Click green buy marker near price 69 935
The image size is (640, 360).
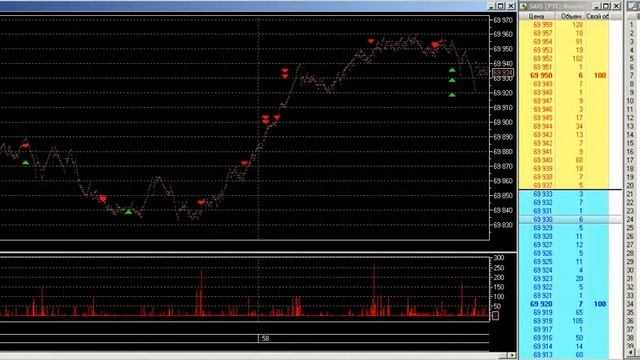[x=452, y=70]
